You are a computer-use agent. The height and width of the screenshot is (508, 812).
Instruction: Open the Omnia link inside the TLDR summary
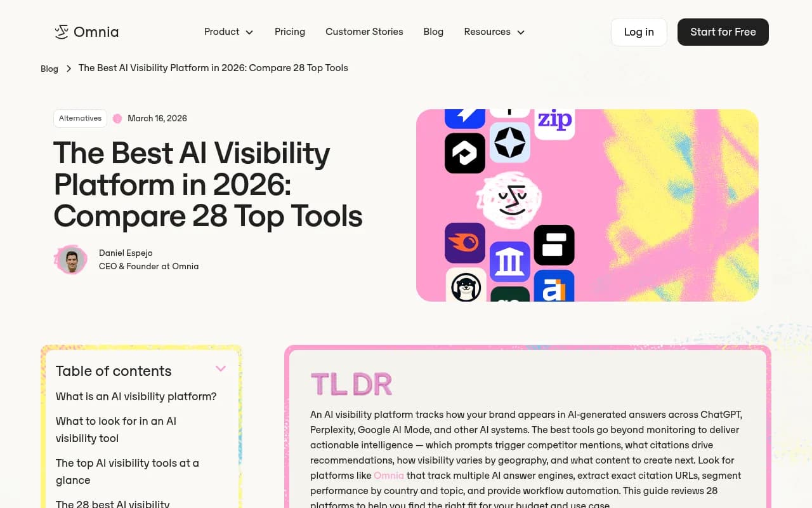[389, 475]
